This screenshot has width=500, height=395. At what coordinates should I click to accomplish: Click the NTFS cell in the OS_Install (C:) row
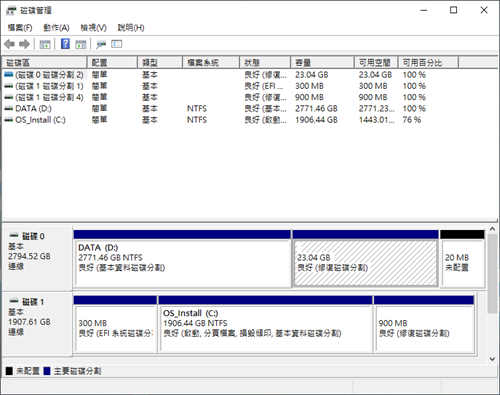tap(197, 120)
